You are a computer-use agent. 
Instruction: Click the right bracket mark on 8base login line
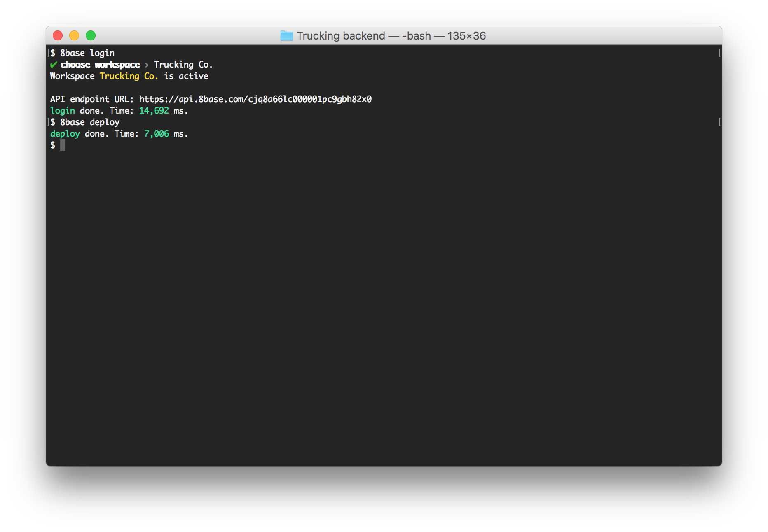coord(719,53)
